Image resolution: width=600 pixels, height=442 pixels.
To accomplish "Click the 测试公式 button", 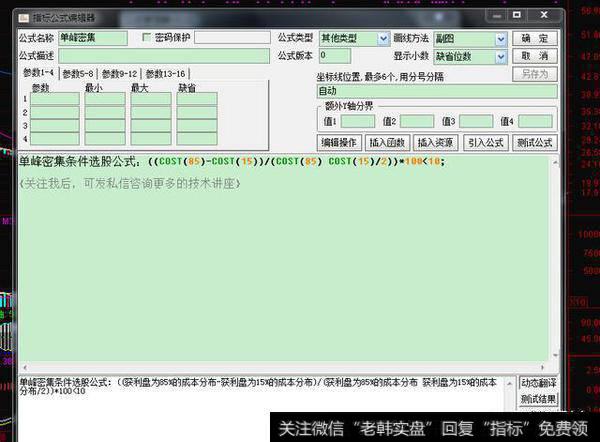I will pyautogui.click(x=535, y=143).
